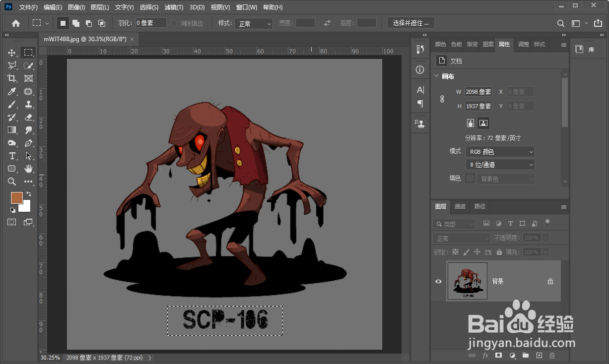Viewport: 609px width, 364px height.
Task: Open the Edit Toolbar three-dots menu
Action: coord(28,182)
